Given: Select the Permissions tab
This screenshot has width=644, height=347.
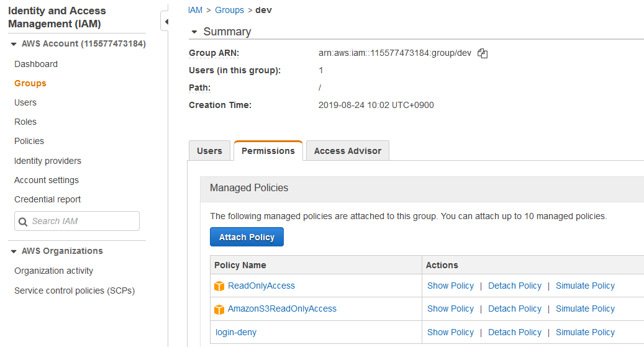Looking at the screenshot, I should (268, 151).
